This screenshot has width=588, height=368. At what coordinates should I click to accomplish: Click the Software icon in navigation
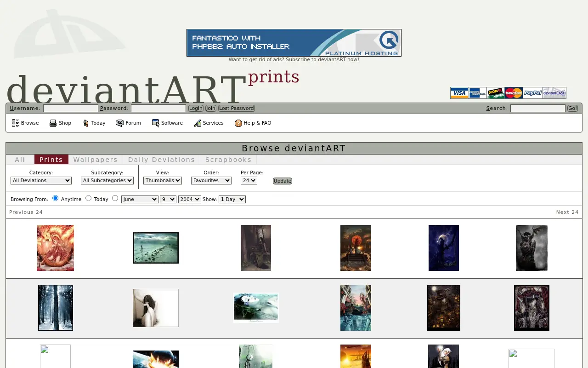(156, 123)
